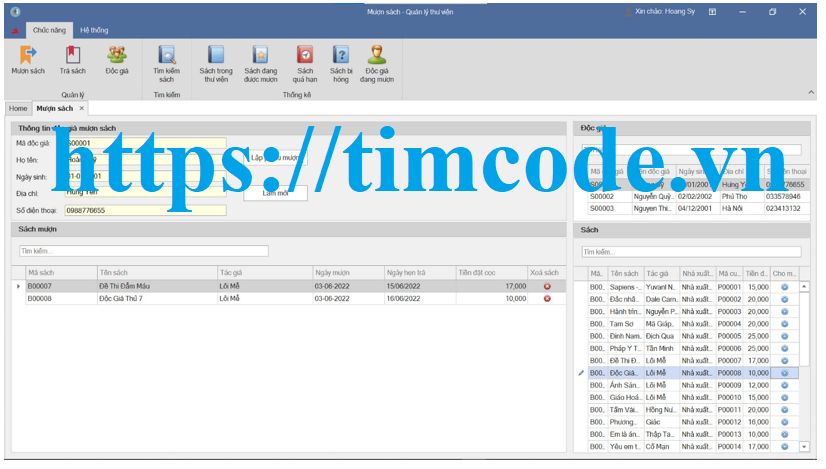Remove book Đẽ Thi Đẫm Máu from loan
Image resolution: width=826 pixels, height=469 pixels.
coord(547,286)
